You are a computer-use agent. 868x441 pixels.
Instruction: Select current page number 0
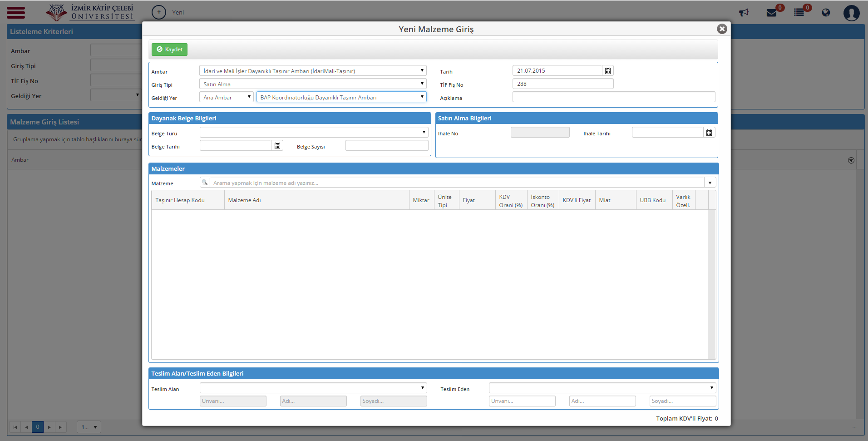(38, 427)
